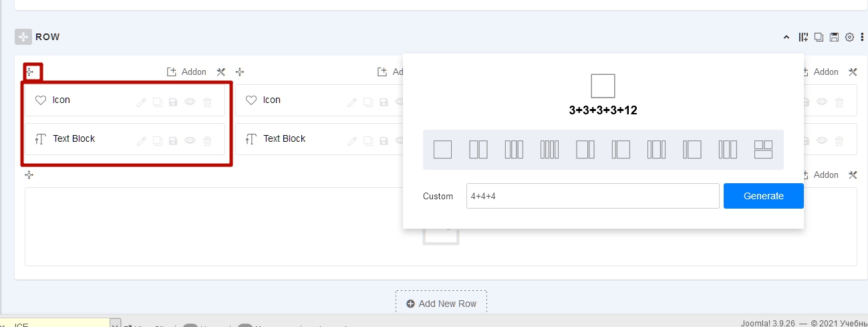This screenshot has width=868, height=327.
Task: Pick the single full-width column layout
Action: point(442,150)
